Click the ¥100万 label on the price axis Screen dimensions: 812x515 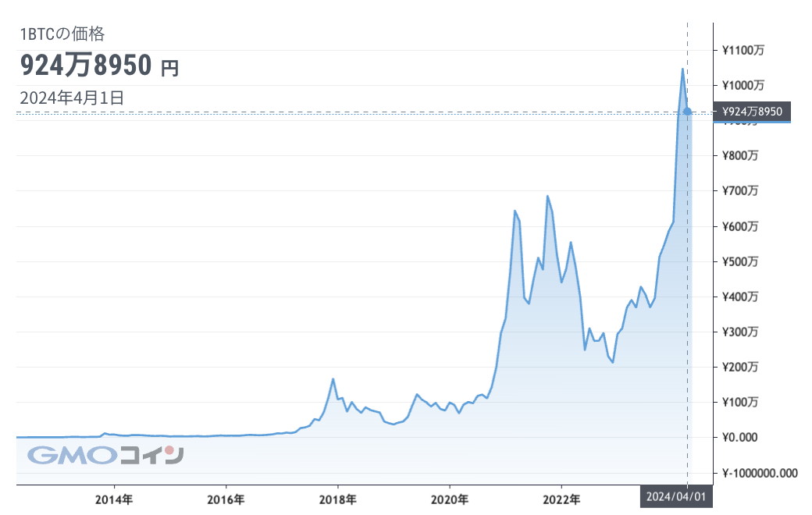pyautogui.click(x=740, y=402)
